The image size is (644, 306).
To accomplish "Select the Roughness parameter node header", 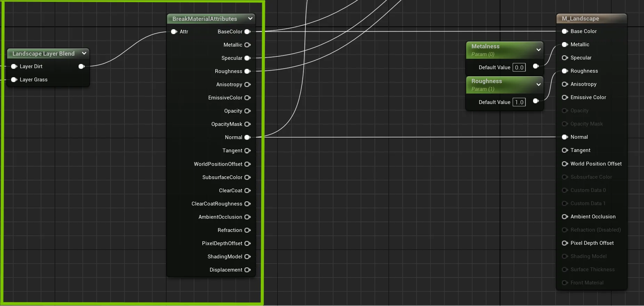I will [504, 85].
